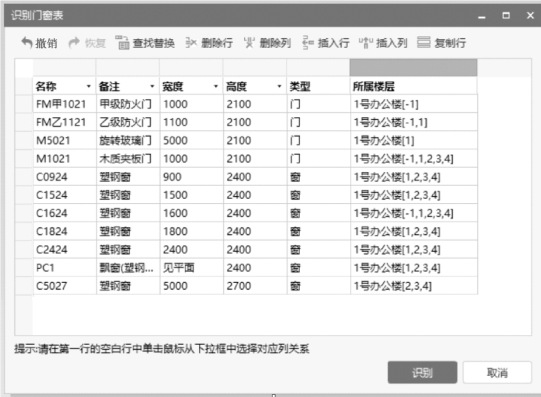The width and height of the screenshot is (541, 397).
Task: Expand the 备注 column dropdown arrow
Action: 152,86
